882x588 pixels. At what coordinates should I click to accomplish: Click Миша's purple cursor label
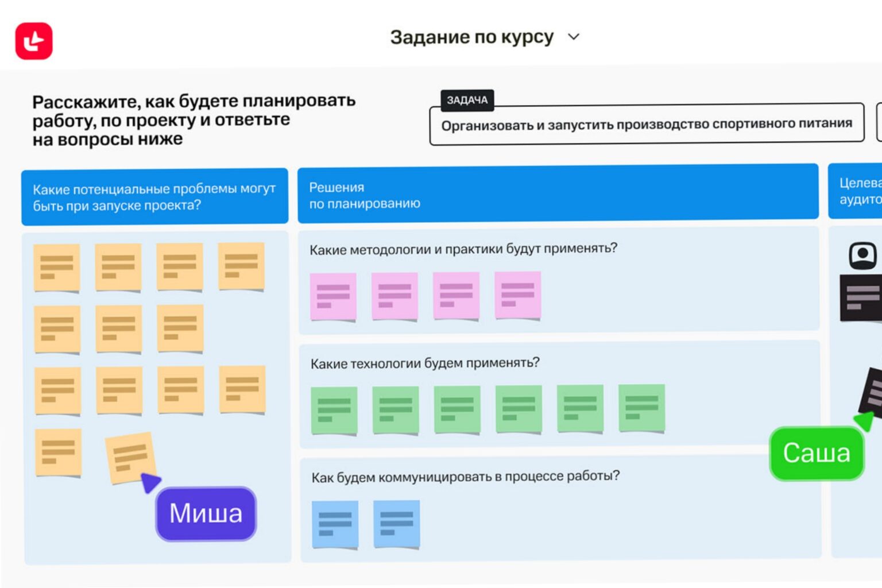[206, 513]
